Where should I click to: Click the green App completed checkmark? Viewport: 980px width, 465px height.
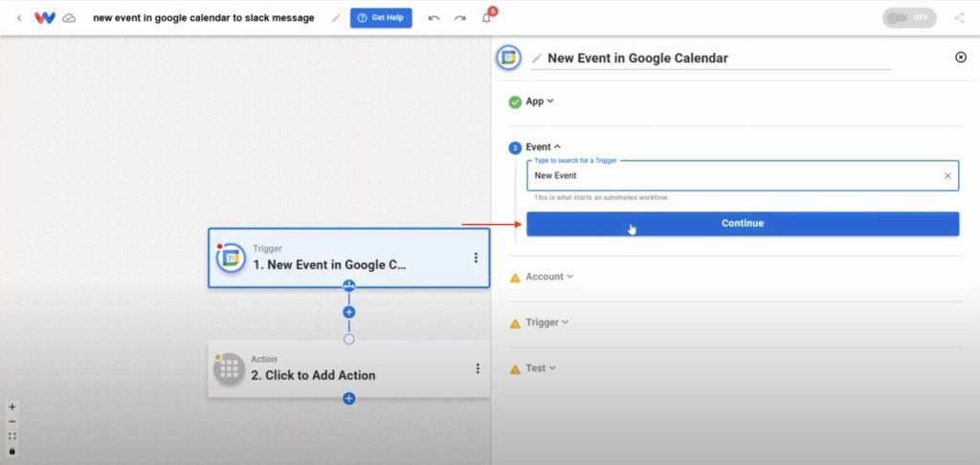coord(515,101)
